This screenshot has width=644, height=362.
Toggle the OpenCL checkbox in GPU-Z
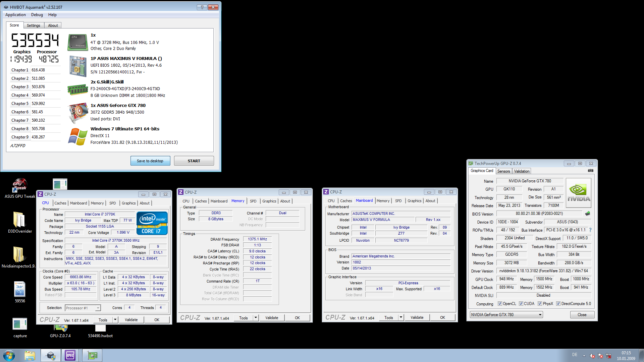pos(500,304)
